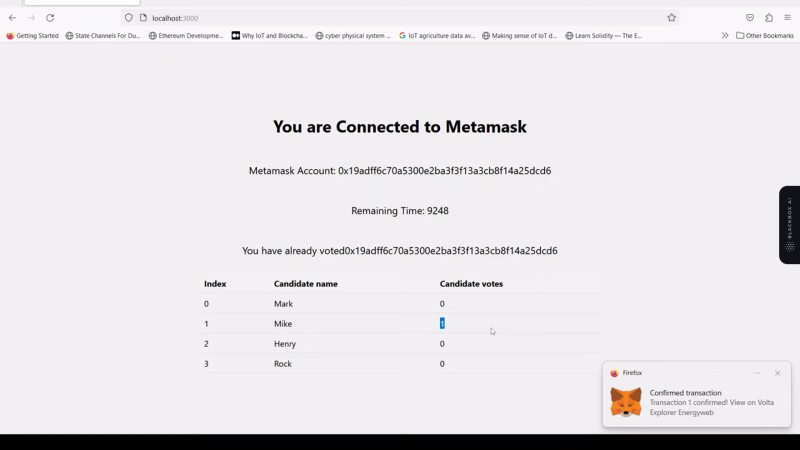This screenshot has width=800, height=450.
Task: Click the candidate name Mike
Action: pyautogui.click(x=283, y=323)
